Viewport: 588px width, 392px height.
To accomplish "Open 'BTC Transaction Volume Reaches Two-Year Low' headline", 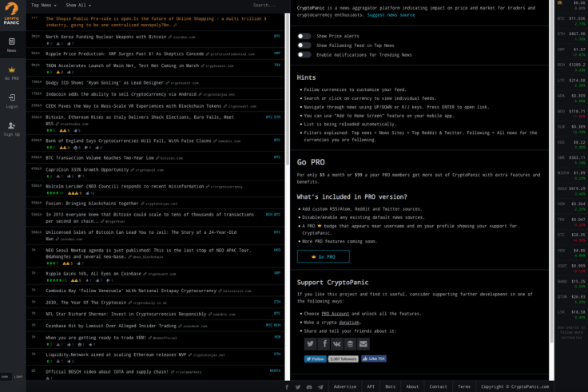I will (x=100, y=158).
